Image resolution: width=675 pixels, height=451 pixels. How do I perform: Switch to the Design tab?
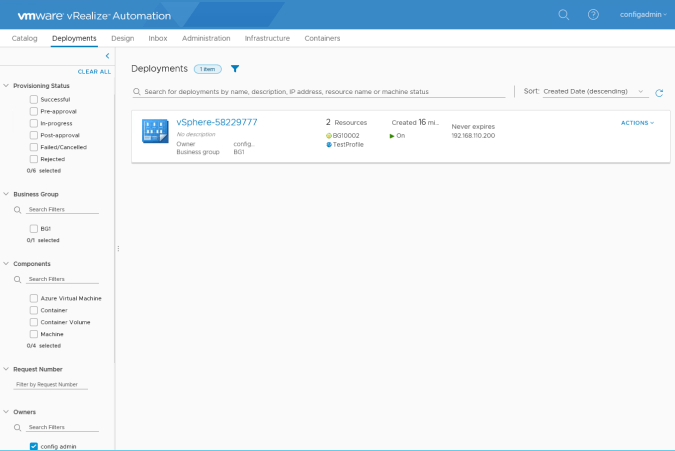click(x=123, y=38)
